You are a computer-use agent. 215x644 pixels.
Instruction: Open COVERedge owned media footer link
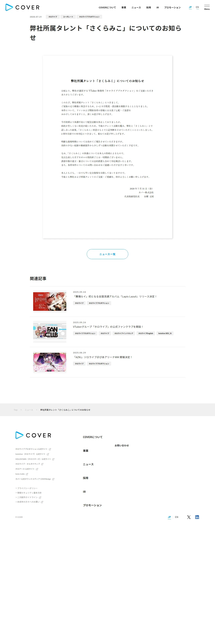coord(35,479)
